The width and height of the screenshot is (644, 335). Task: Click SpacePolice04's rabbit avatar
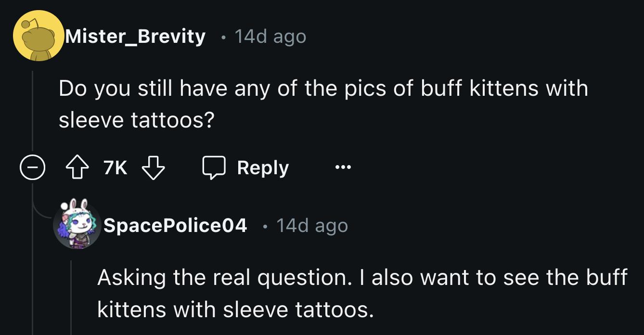pyautogui.click(x=76, y=226)
